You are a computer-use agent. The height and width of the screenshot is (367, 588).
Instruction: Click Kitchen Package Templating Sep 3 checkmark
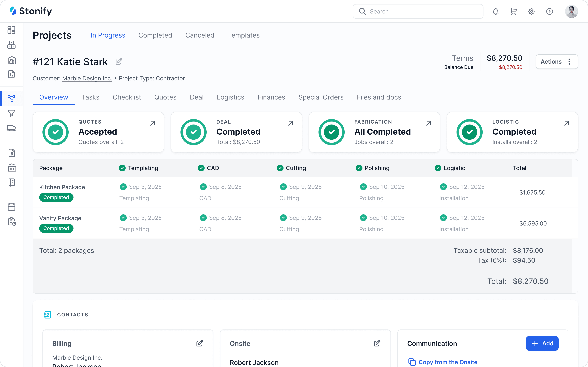click(123, 187)
